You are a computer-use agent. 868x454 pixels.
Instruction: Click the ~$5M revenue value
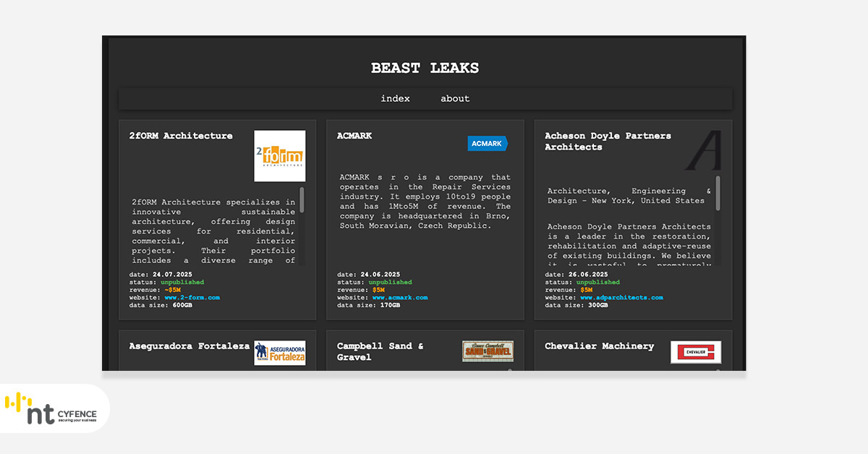point(172,290)
